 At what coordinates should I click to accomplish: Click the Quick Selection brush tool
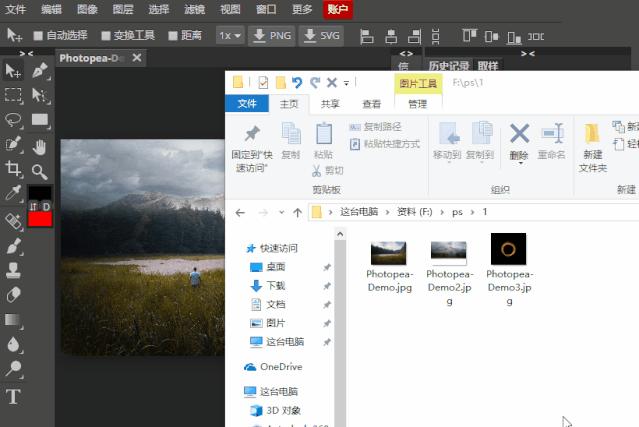[13, 144]
